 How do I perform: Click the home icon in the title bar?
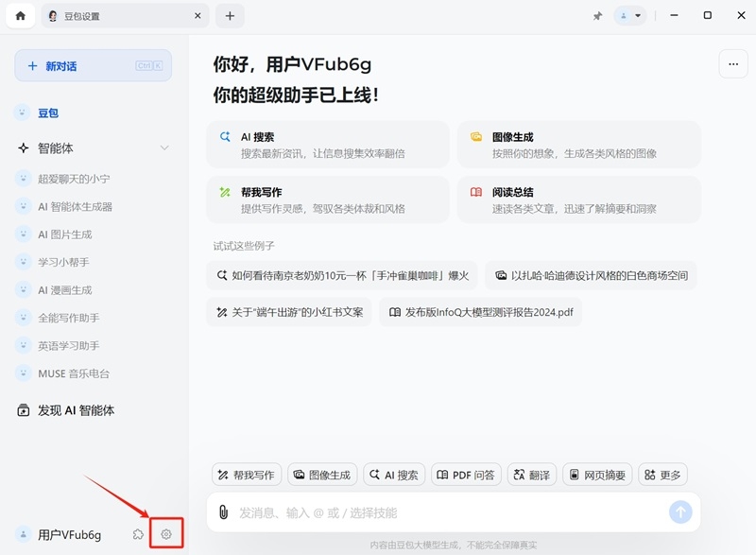pos(19,15)
